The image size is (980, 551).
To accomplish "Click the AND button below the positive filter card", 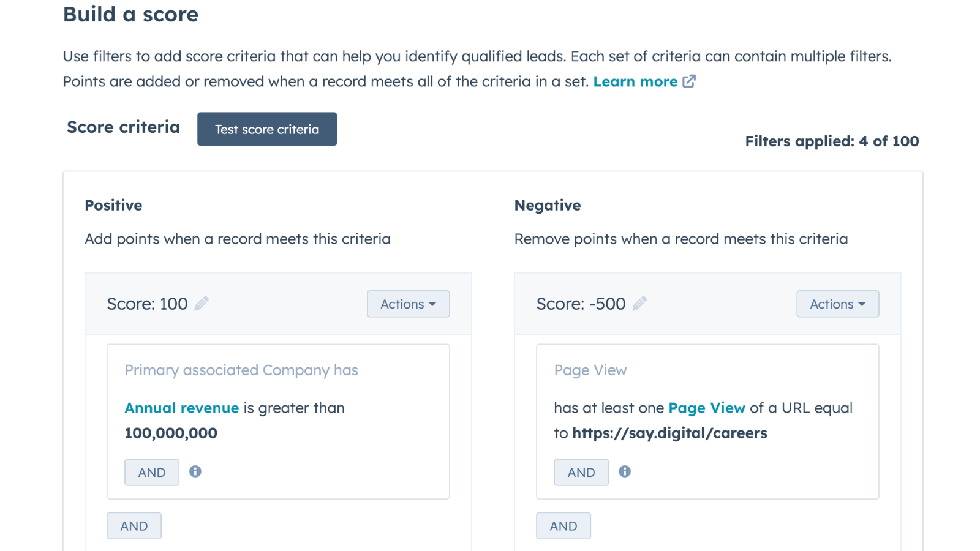I will 134,526.
